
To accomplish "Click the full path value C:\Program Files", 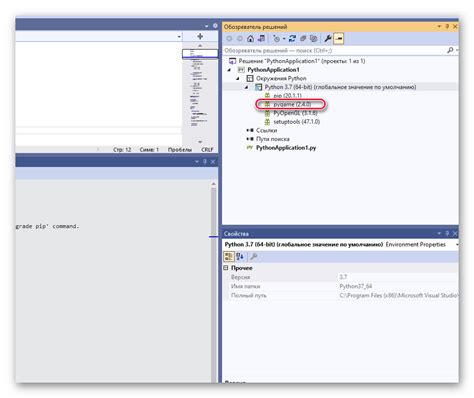I will point(399,295).
